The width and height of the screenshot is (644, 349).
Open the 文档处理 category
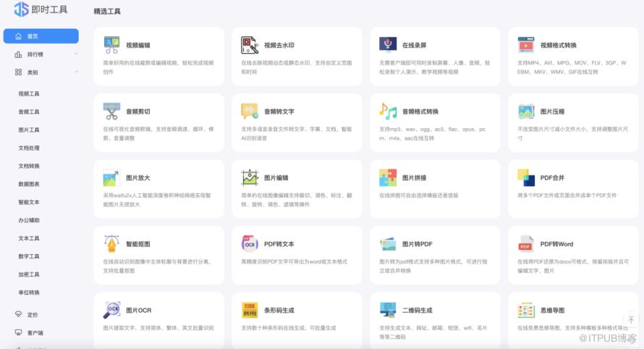[x=29, y=148]
